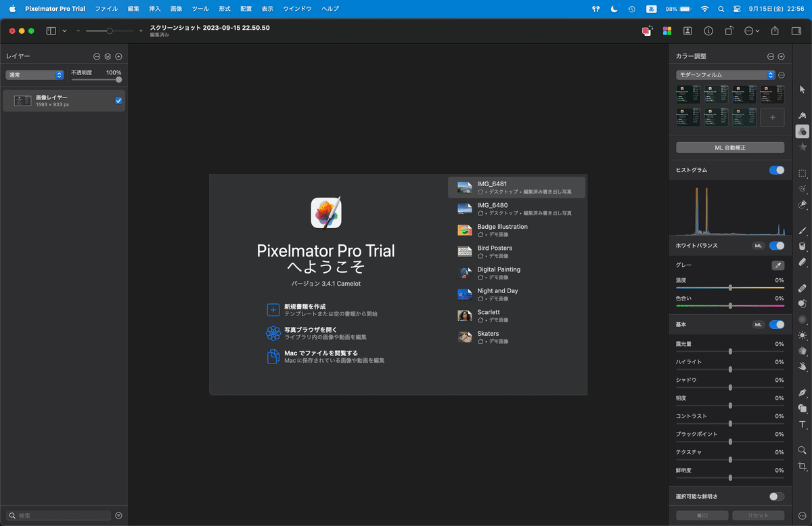Select the bandage-shaped Repair tool
812x526 pixels.
[x=803, y=288]
